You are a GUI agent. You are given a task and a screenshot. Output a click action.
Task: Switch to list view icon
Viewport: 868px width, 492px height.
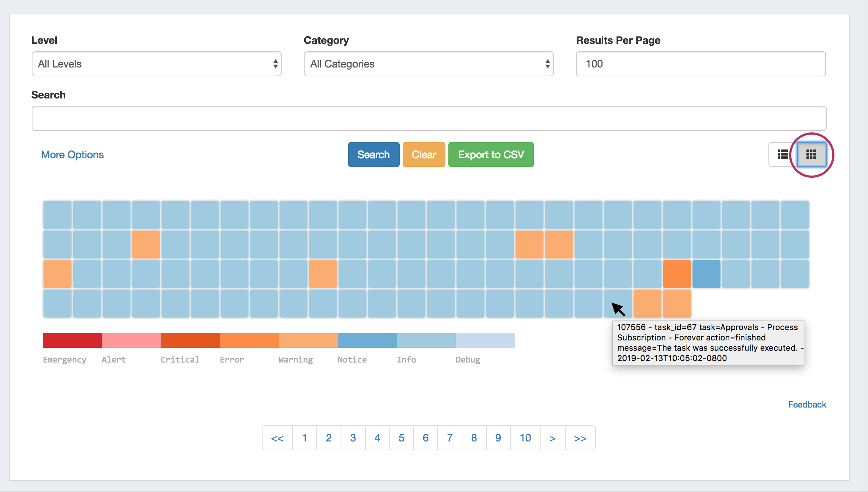coord(782,155)
